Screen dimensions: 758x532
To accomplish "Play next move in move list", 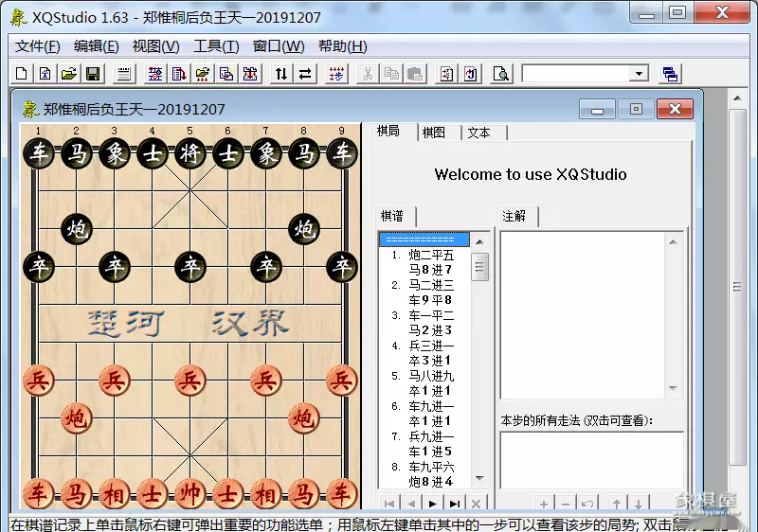I will pos(433,504).
